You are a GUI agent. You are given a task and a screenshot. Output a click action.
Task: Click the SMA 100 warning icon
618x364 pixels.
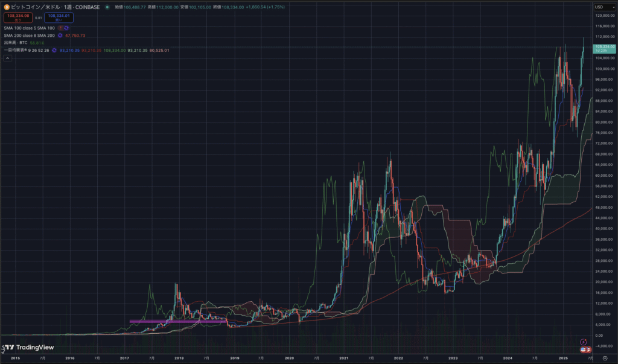60,28
